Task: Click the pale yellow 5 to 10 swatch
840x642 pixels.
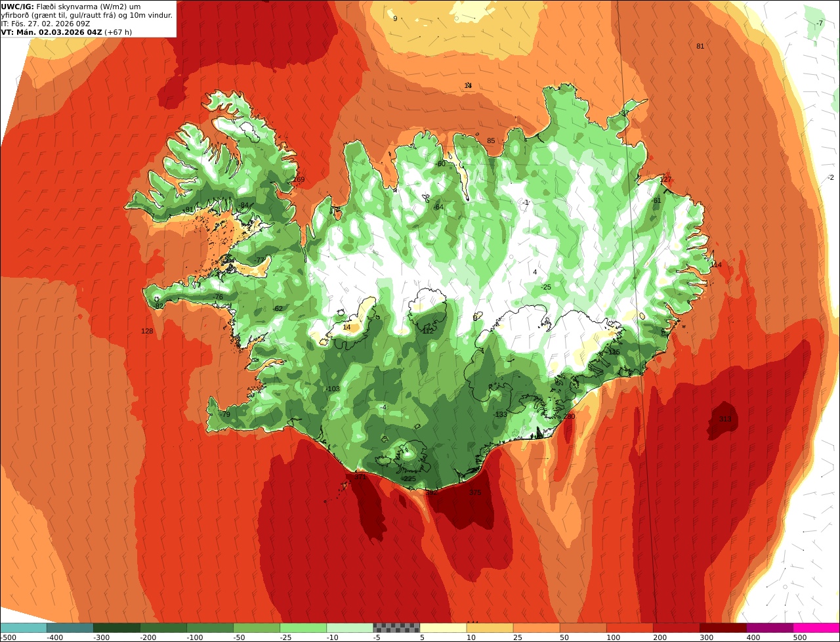Action: pos(443,628)
